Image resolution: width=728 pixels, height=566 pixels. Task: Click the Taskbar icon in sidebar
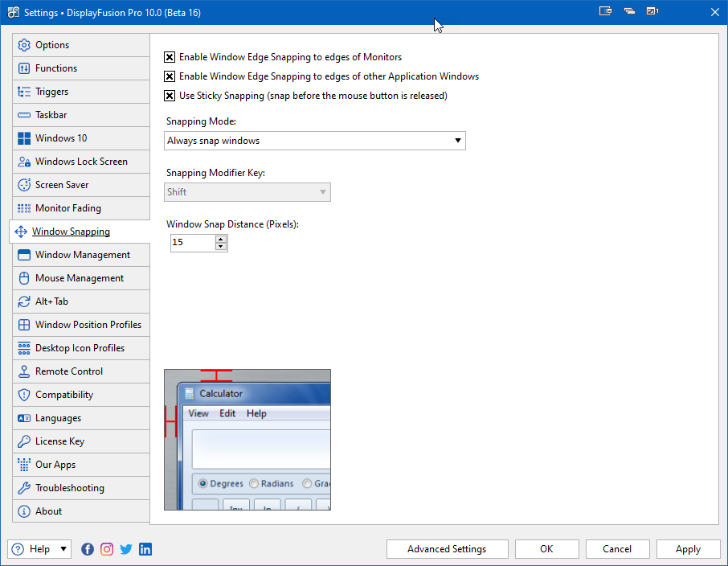(24, 115)
